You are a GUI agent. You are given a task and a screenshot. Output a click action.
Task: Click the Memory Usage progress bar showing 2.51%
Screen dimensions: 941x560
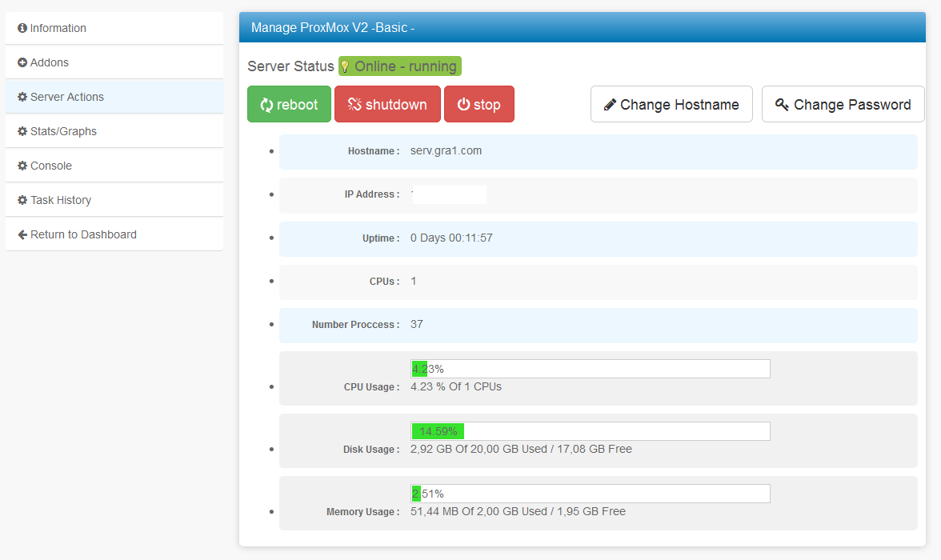tap(591, 494)
